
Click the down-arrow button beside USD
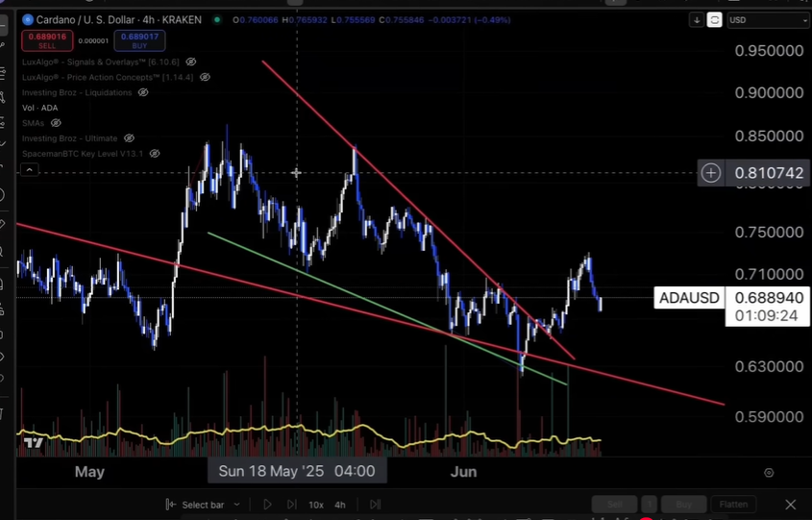click(x=697, y=20)
